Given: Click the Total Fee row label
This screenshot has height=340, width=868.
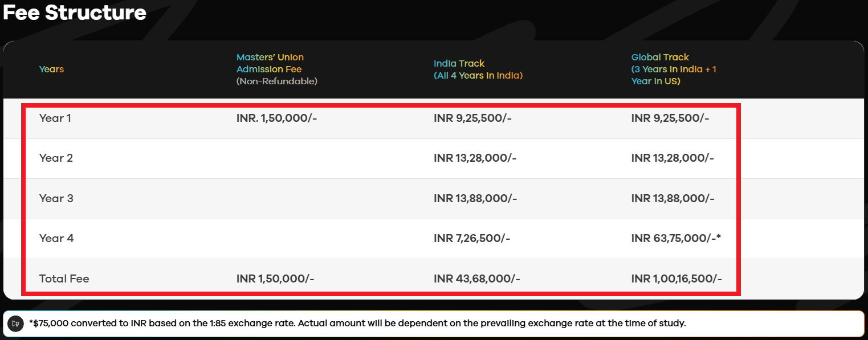Looking at the screenshot, I should pos(64,278).
